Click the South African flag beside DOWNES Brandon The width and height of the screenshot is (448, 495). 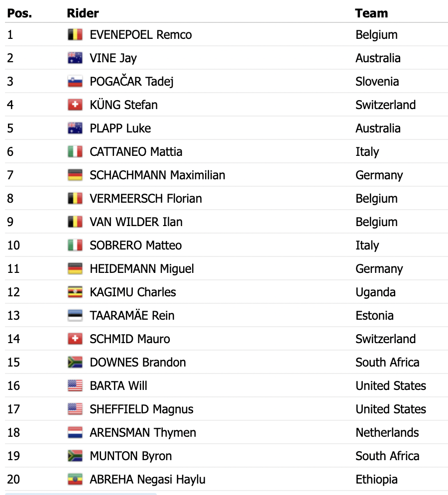coord(75,362)
